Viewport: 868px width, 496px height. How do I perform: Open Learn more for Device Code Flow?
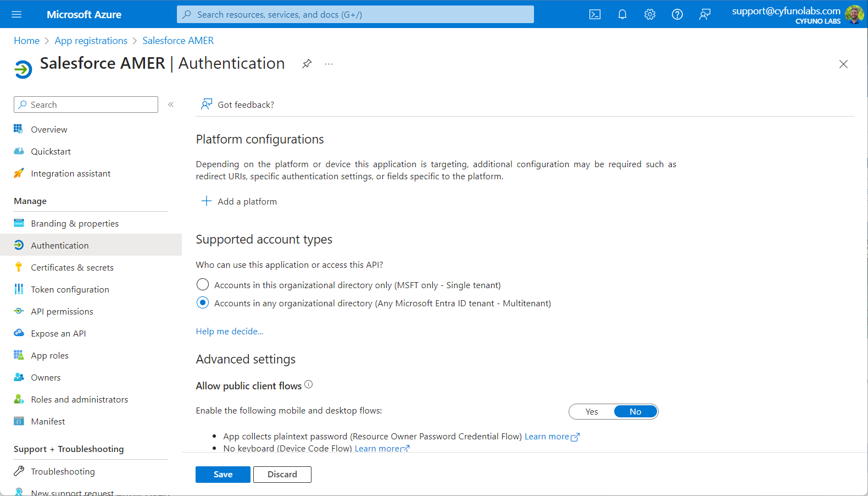click(382, 449)
